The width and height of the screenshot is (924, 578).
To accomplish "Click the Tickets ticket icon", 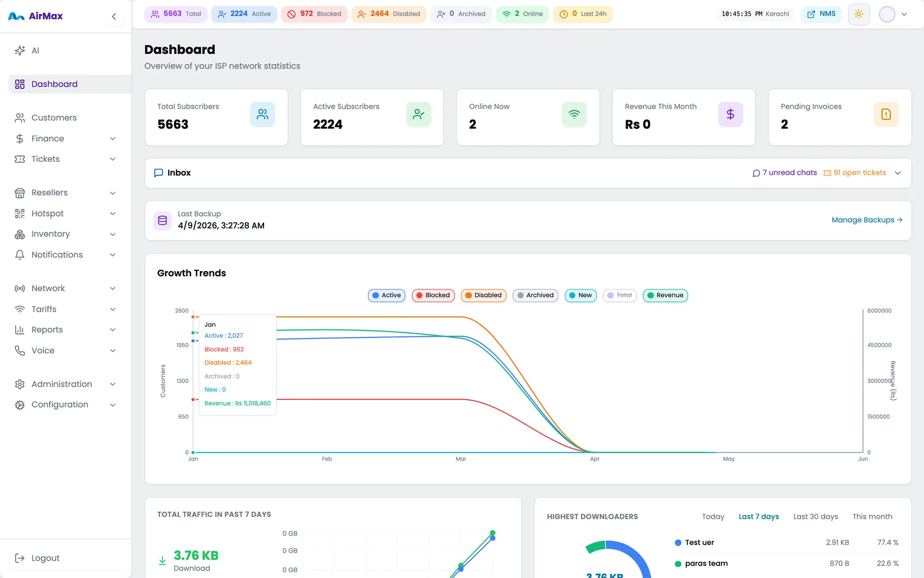I will click(x=20, y=159).
